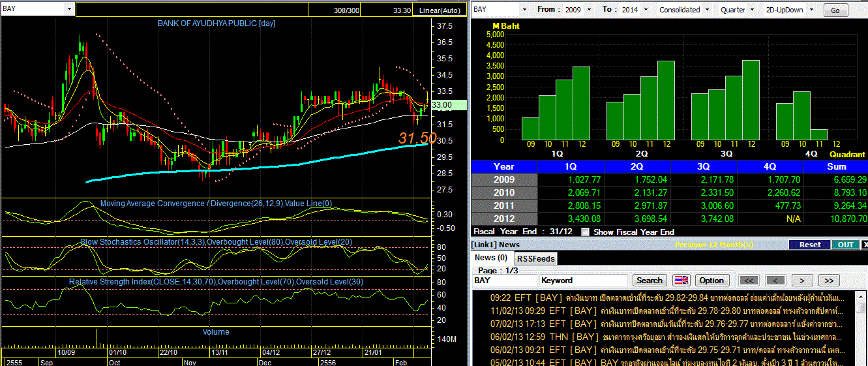Viewport: 868px width, 366px height.
Task: Expand the From year 2009 dropdown
Action: 589,10
